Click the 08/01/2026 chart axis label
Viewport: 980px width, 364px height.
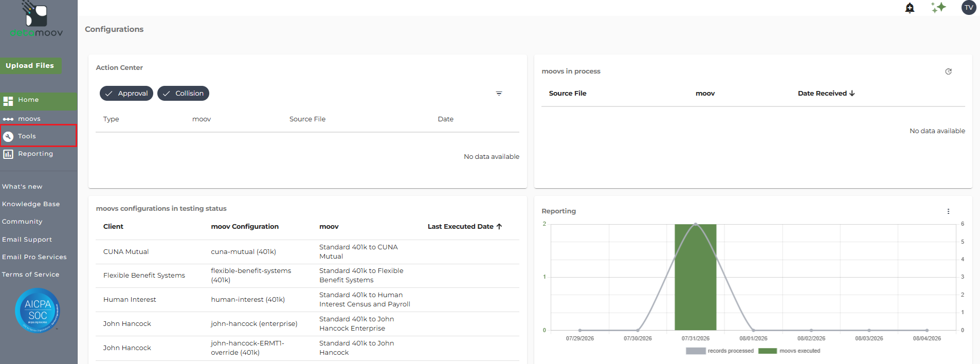pyautogui.click(x=753, y=338)
